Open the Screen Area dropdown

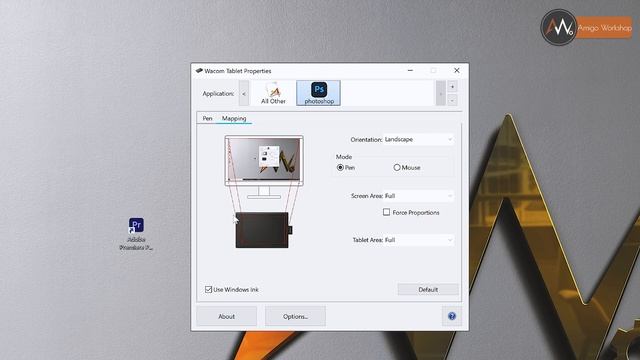(x=418, y=196)
